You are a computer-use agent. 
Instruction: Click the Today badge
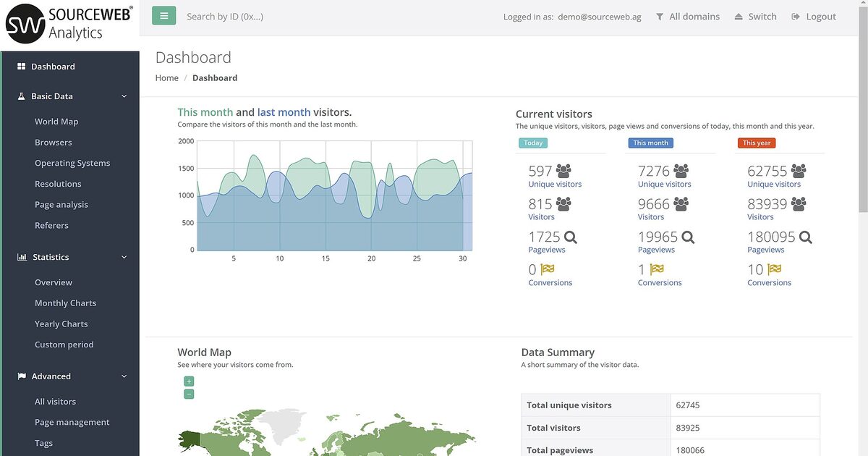pyautogui.click(x=533, y=143)
